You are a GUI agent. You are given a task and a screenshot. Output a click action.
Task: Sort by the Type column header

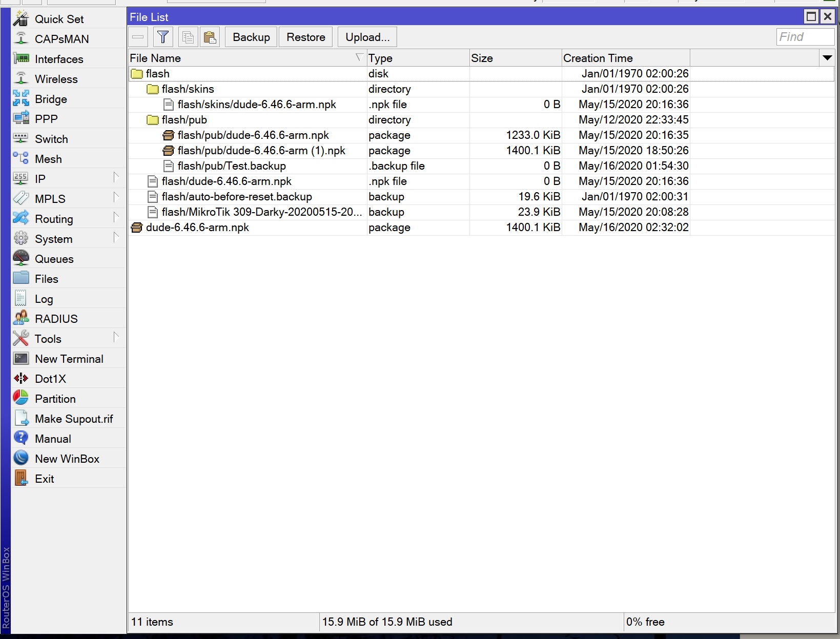(x=418, y=58)
